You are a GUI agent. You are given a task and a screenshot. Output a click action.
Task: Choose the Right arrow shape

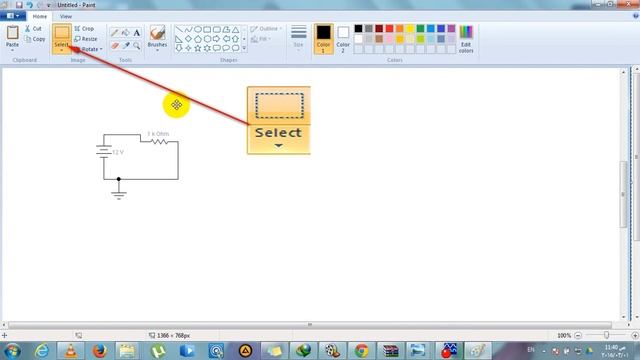pos(217,39)
